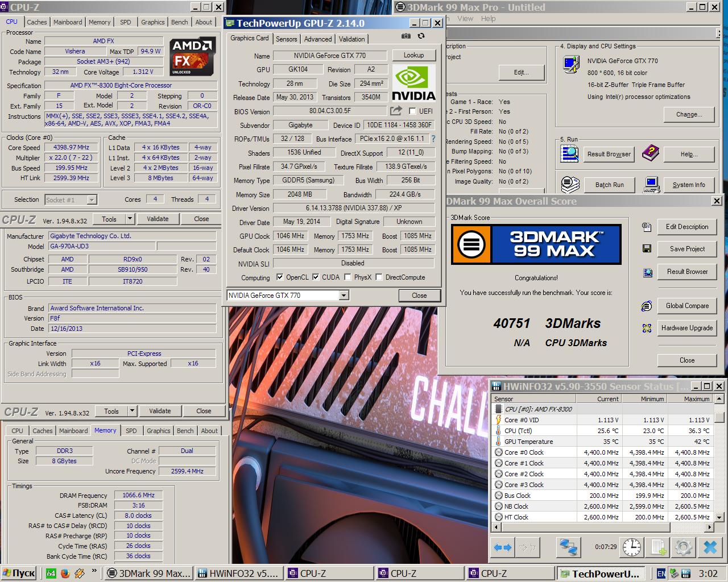Click the BIOS share/export icon in GPU-Z

(396, 111)
